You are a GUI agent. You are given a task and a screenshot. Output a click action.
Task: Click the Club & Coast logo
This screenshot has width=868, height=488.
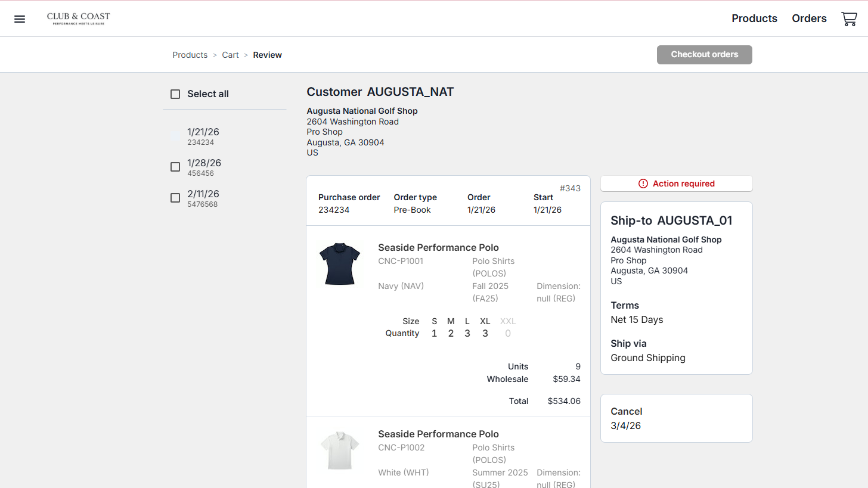(79, 18)
